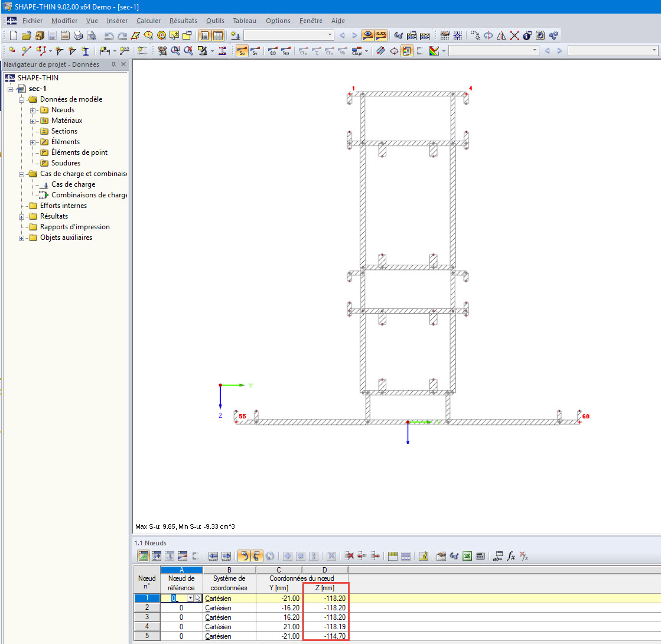Select Éléments de point in the tree
The image size is (661, 644).
(79, 152)
